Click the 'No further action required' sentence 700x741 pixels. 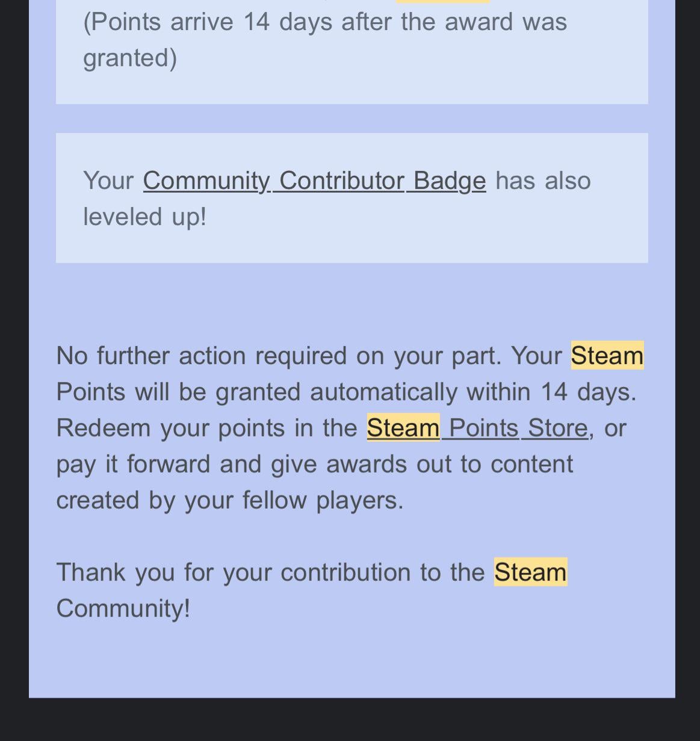277,356
